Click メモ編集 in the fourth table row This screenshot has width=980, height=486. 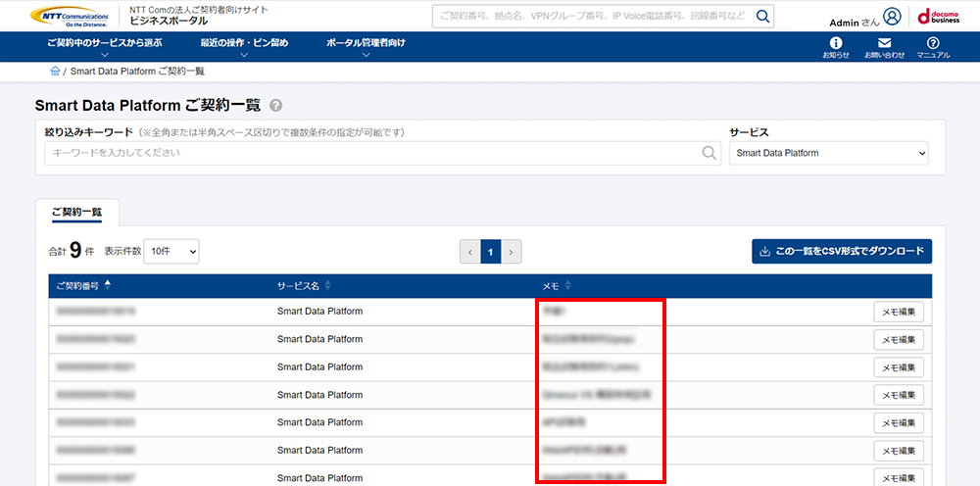(899, 395)
